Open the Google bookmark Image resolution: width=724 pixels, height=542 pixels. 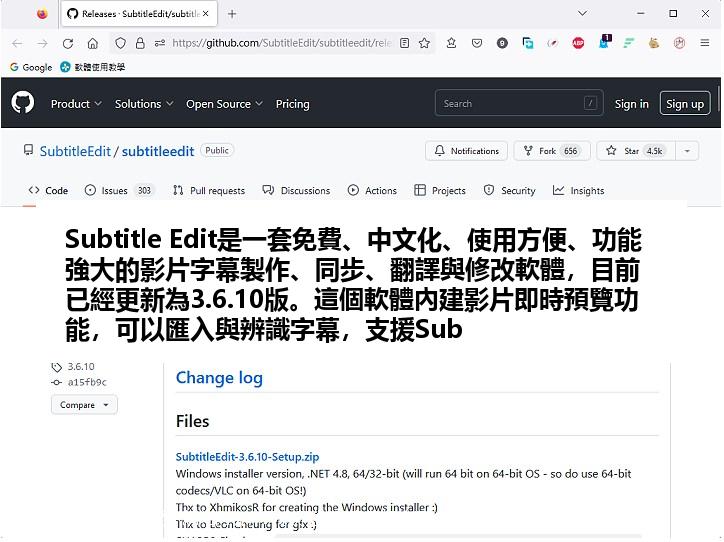(x=31, y=67)
